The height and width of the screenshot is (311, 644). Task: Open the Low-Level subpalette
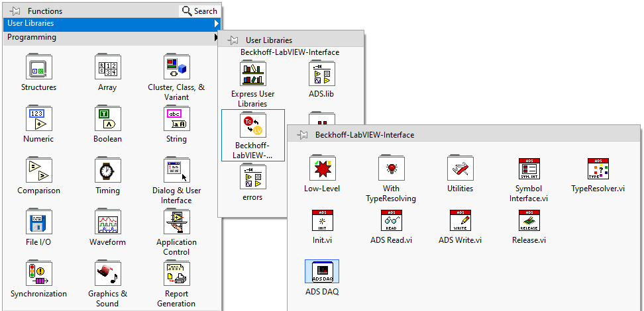pos(322,169)
